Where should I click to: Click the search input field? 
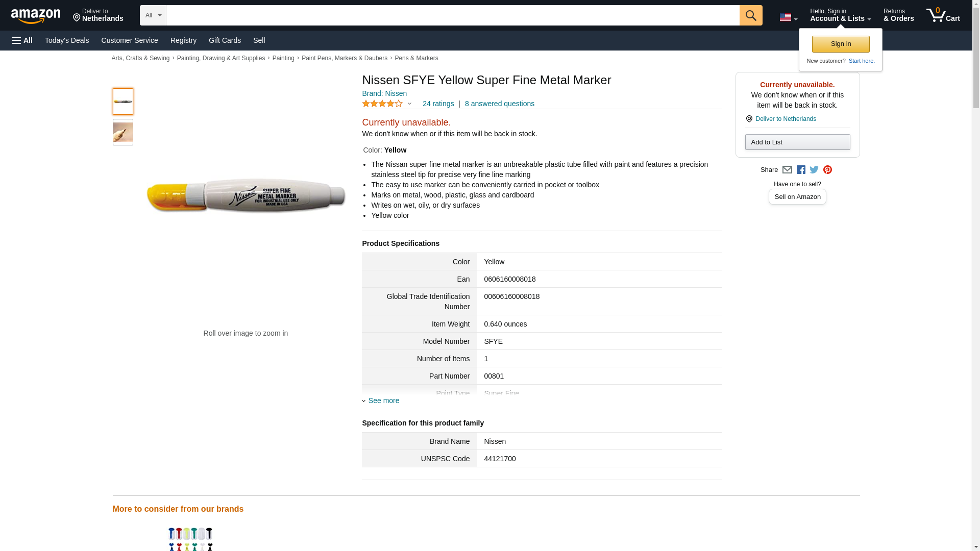tap(452, 15)
